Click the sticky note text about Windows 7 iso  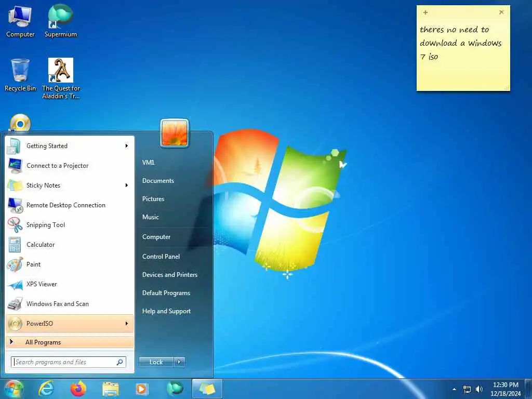[460, 43]
